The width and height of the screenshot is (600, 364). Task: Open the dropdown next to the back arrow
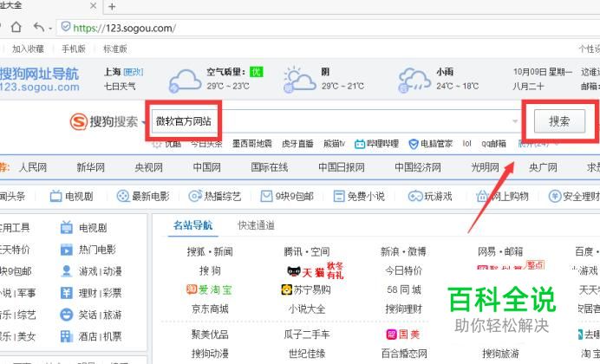50,29
